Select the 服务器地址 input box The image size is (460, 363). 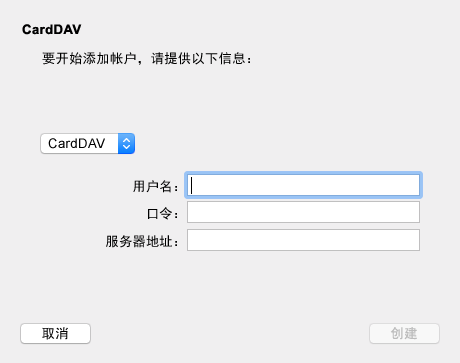click(303, 240)
